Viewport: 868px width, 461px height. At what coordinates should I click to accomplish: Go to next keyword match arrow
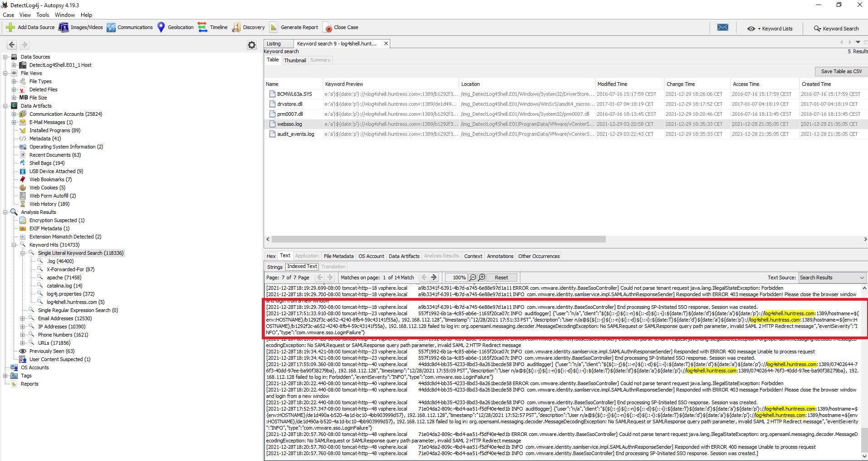pyautogui.click(x=434, y=278)
